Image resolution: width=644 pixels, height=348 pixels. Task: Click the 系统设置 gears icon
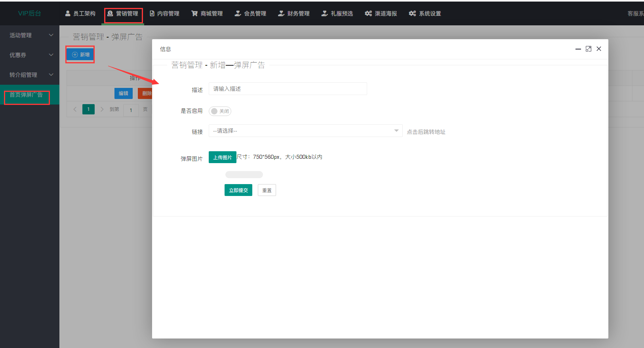[x=412, y=13]
